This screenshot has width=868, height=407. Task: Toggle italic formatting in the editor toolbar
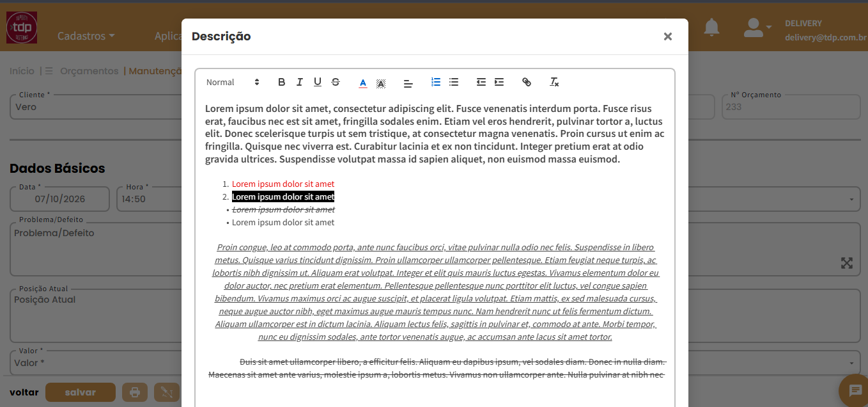299,82
